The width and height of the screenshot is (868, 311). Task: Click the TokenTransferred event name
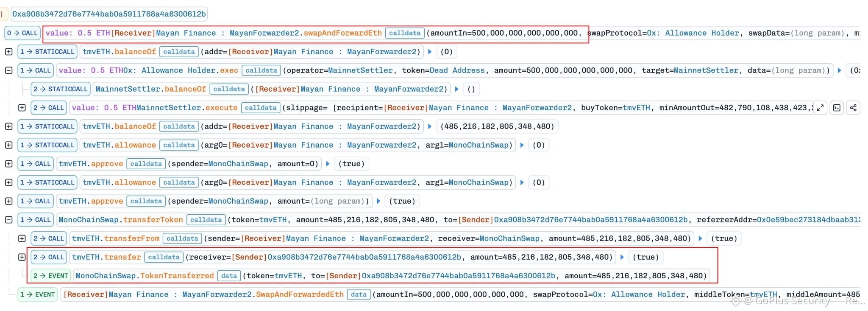click(x=177, y=276)
